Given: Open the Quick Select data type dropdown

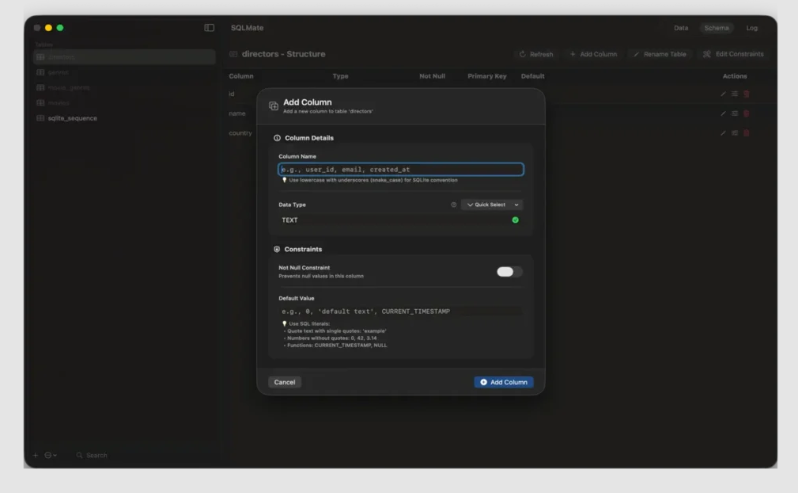Looking at the screenshot, I should (492, 205).
